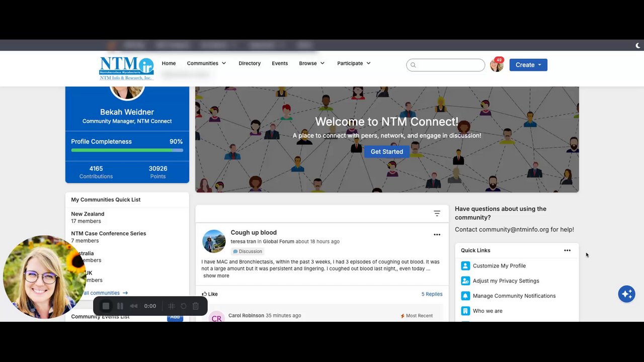View the 4165 Contributions count
The width and height of the screenshot is (644, 362).
96,172
